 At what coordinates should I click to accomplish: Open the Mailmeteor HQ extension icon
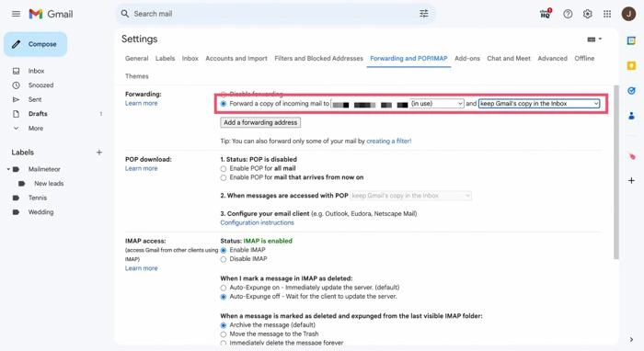(546, 14)
